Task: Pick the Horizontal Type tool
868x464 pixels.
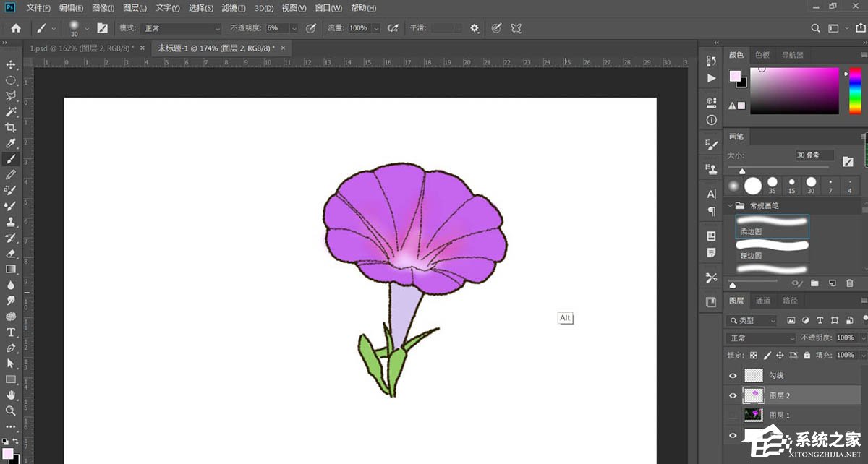Action: click(10, 332)
